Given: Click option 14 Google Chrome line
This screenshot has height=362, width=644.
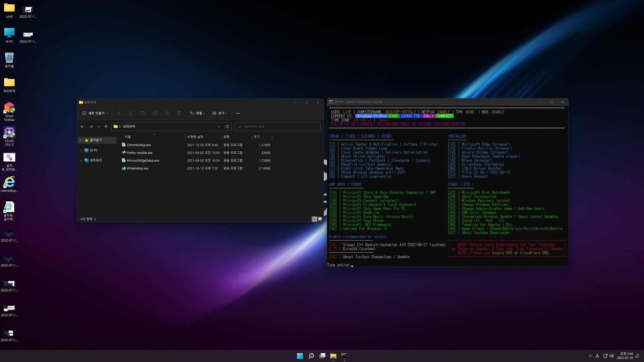Looking at the screenshot, I should (x=478, y=152).
